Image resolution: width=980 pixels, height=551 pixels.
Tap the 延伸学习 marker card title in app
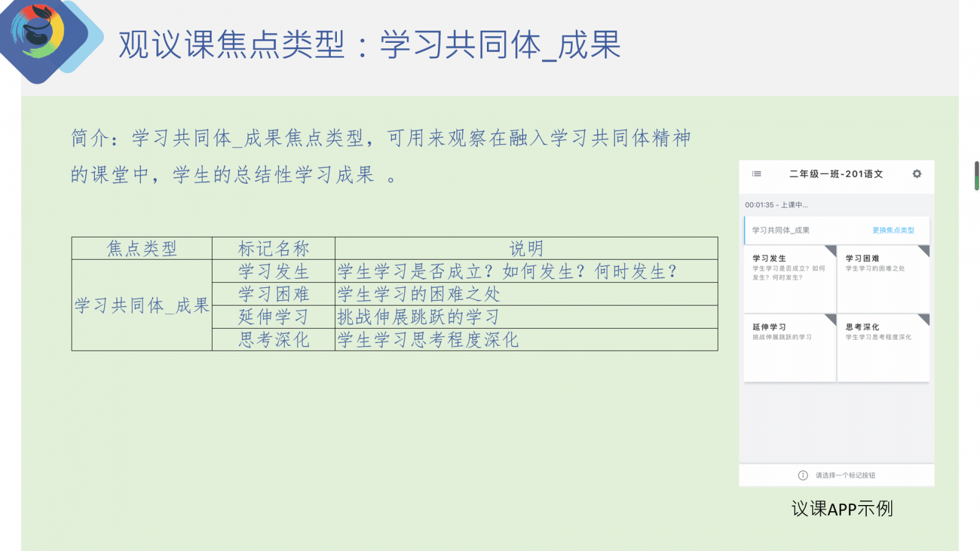769,327
